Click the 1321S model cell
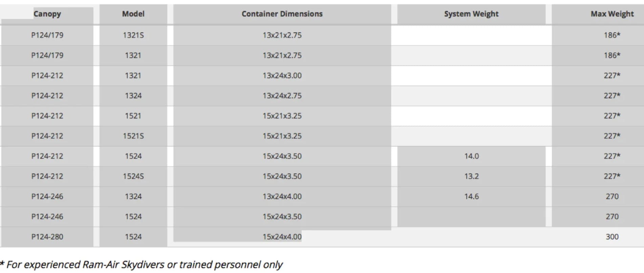Screen dimensions: 644x273 click(x=133, y=35)
